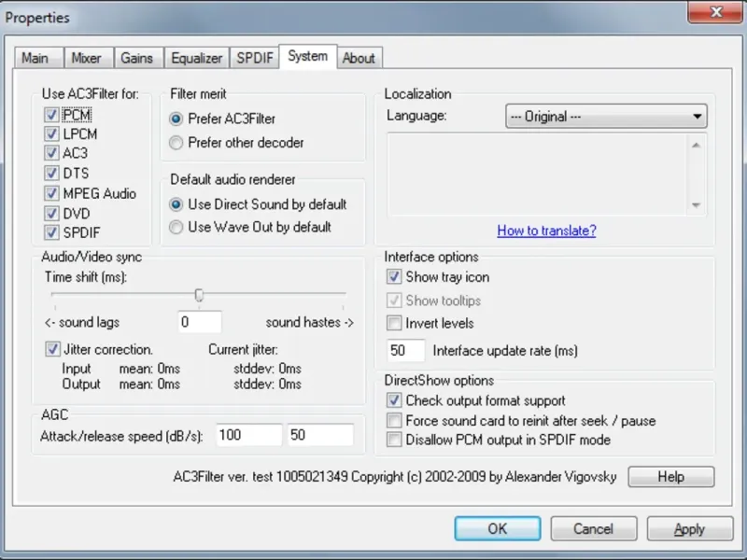The image size is (747, 560).
Task: Toggle the DVD checkbox
Action: [51, 214]
